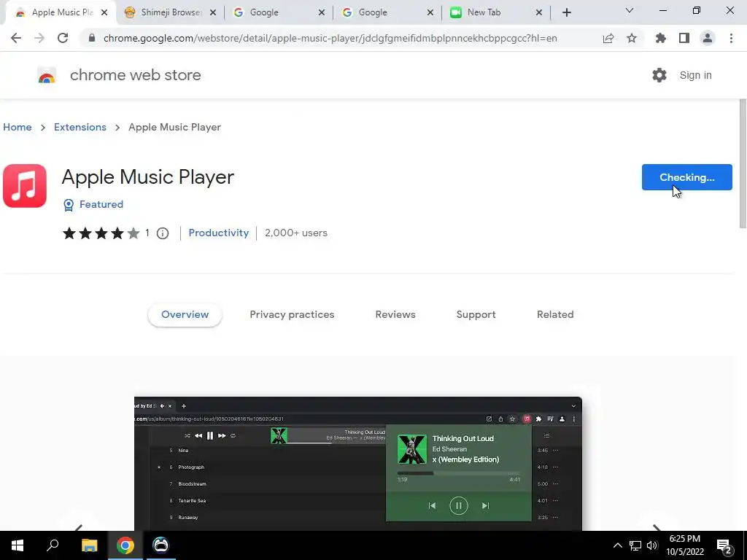The width and height of the screenshot is (747, 560).
Task: Switch to the first Google tab
Action: pyautogui.click(x=278, y=12)
